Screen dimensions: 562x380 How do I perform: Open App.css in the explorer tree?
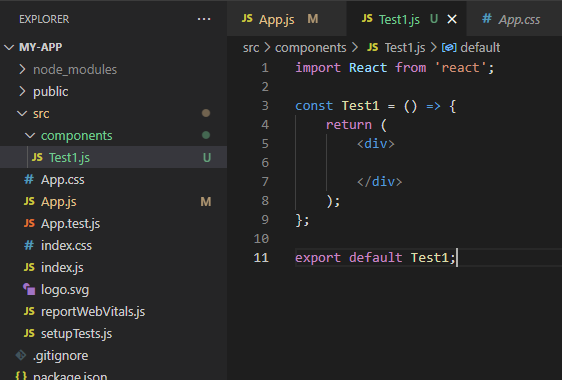point(113,179)
